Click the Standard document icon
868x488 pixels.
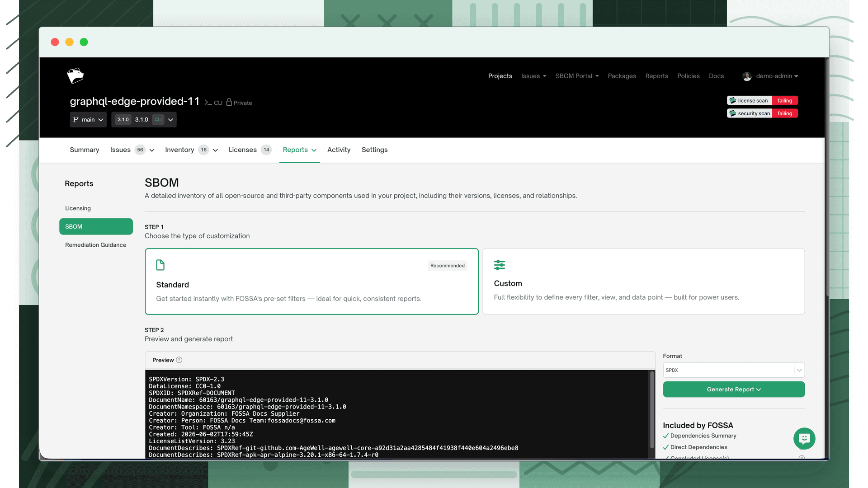pyautogui.click(x=160, y=265)
